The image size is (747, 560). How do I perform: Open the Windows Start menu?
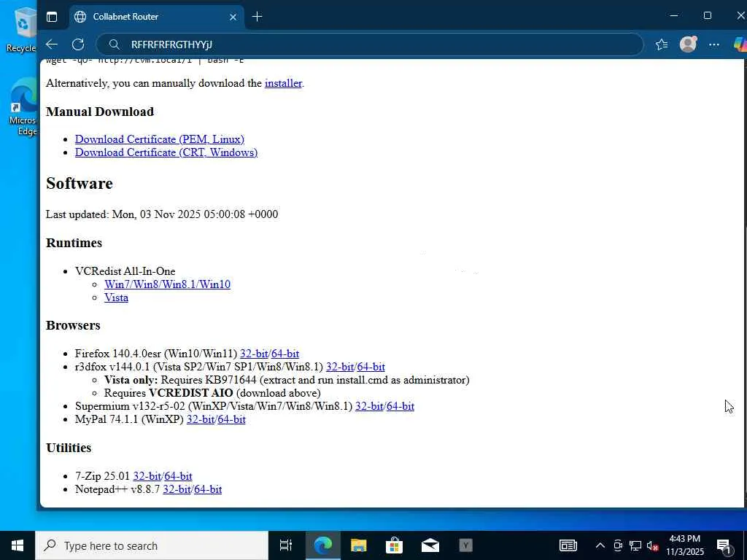coord(18,545)
